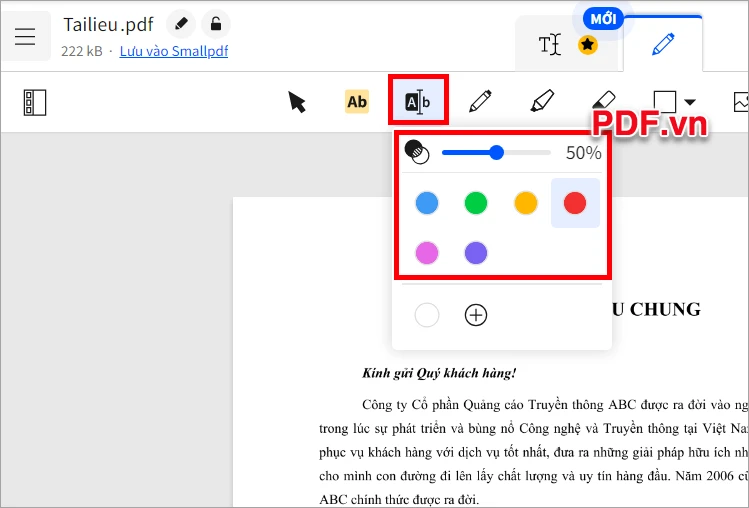Image resolution: width=749 pixels, height=508 pixels.
Task: Click the Kính gửi Quý khách hàng! line
Action: tap(439, 373)
